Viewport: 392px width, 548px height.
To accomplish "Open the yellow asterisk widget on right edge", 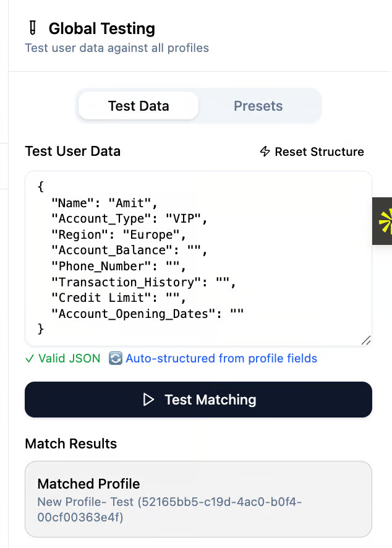I will (385, 221).
